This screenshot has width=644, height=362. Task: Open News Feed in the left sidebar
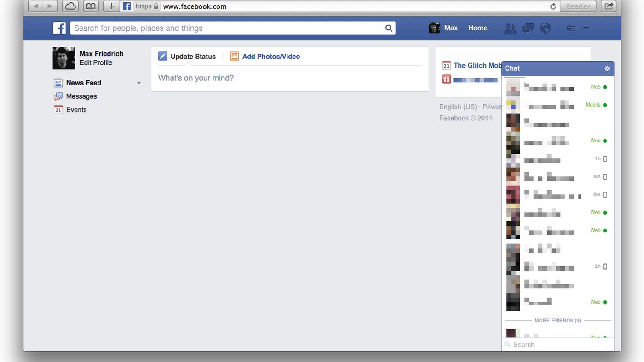(84, 83)
